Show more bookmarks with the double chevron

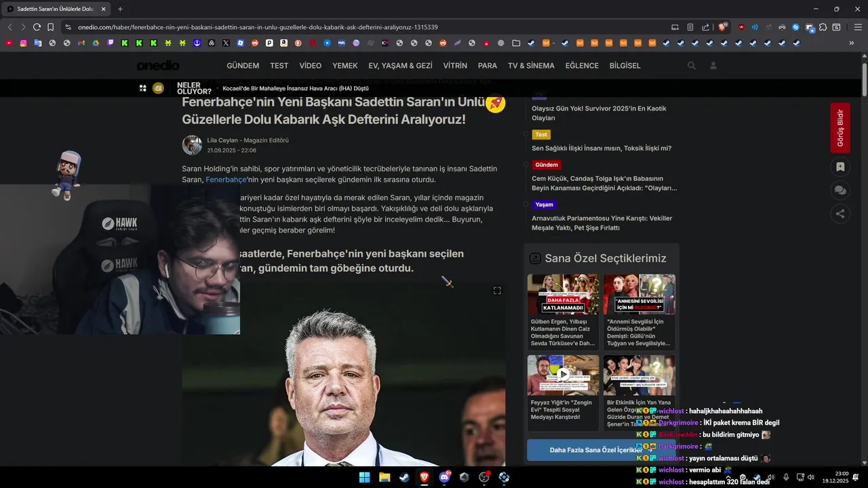(x=852, y=43)
